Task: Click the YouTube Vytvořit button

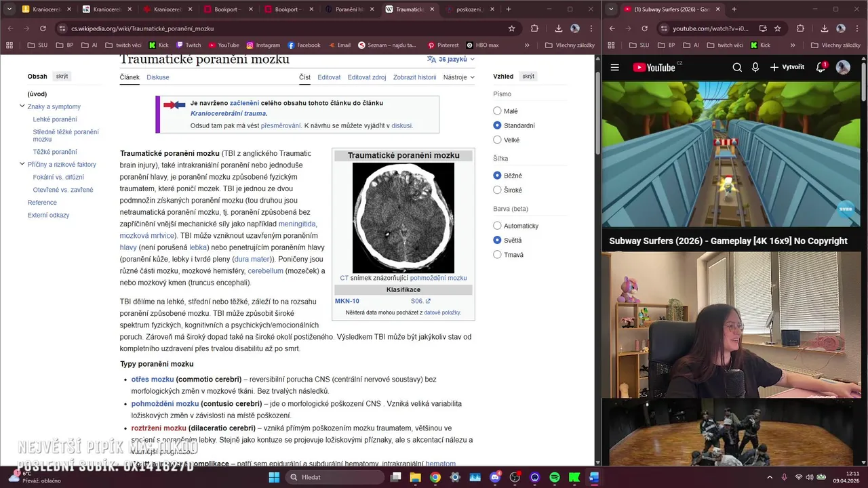Action: (x=787, y=67)
